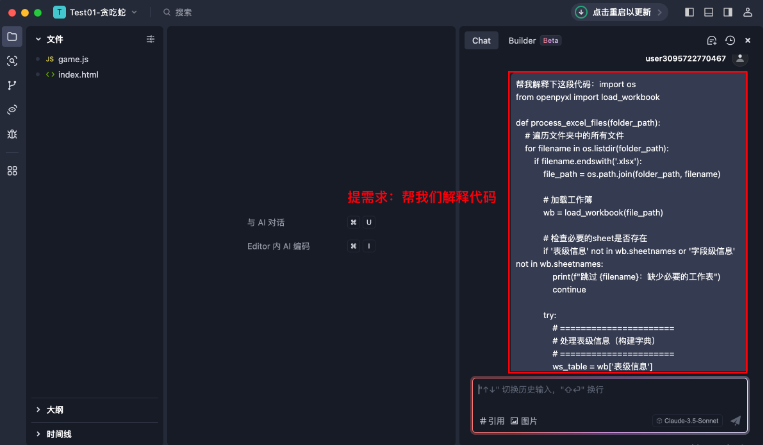This screenshot has width=763, height=445.
Task: Expand the 时间线 timeline section
Action: pos(38,434)
